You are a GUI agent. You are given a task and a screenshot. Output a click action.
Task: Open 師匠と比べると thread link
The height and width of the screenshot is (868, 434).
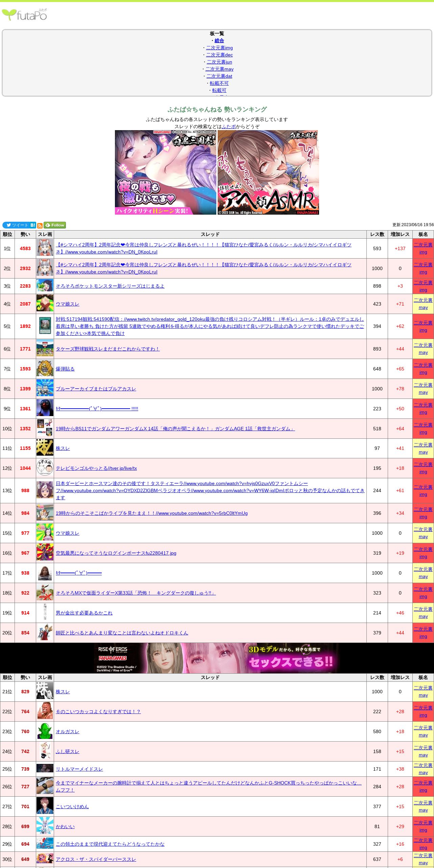pos(122,633)
